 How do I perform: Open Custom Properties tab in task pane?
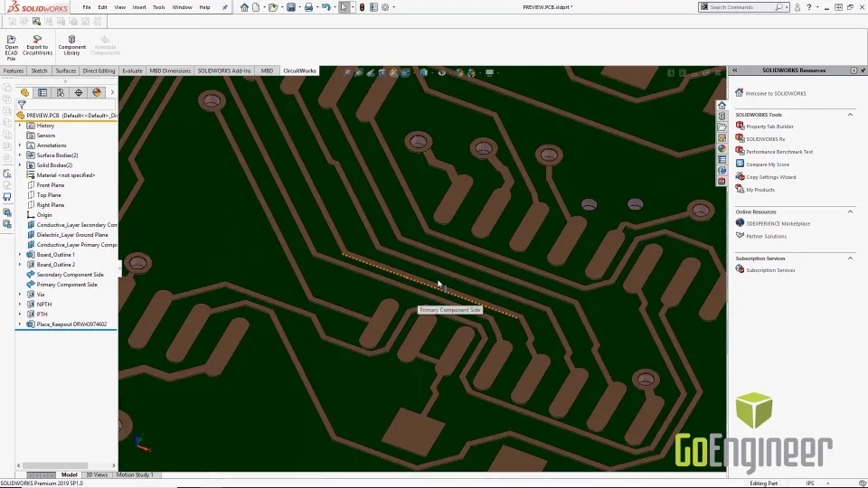pos(722,160)
